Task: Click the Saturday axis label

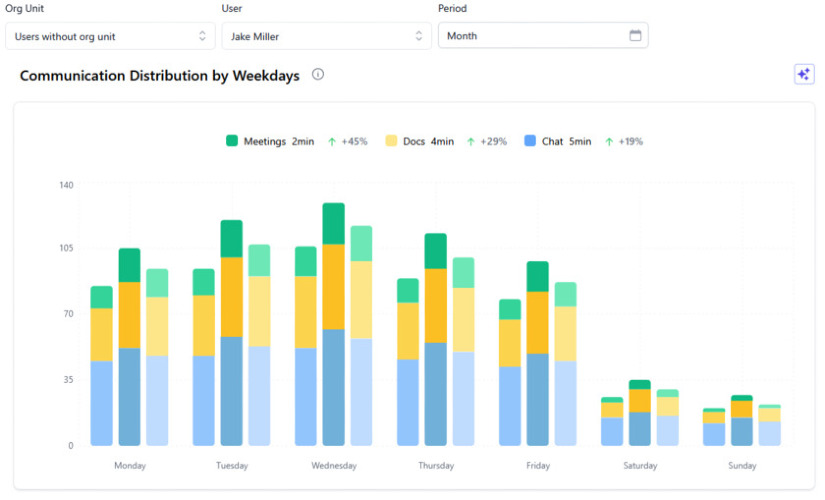Action: tap(640, 466)
